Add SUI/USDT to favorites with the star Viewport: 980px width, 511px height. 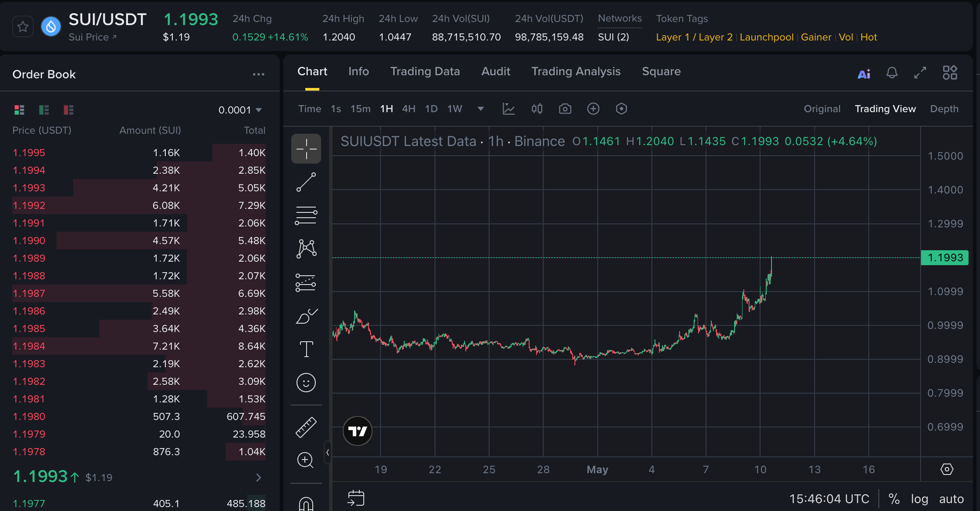point(23,27)
